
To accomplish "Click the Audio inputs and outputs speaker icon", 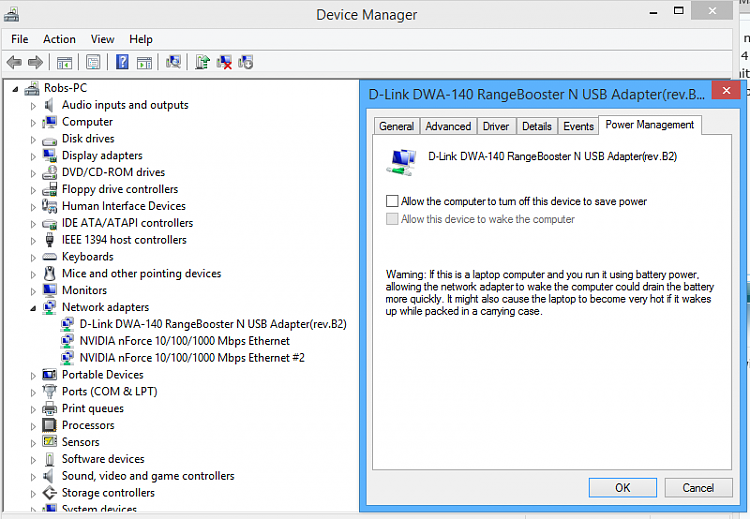I will (49, 105).
